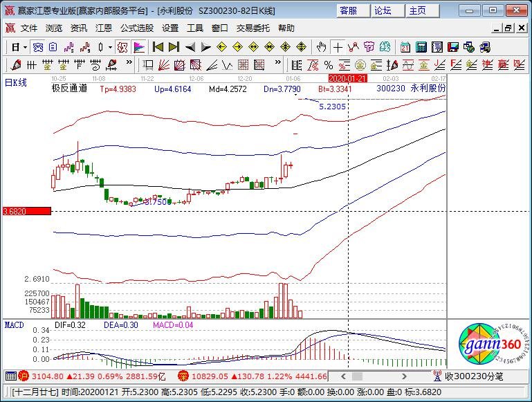Click the black right triangle step-forward icon
This screenshot has height=402, width=532.
point(205,47)
